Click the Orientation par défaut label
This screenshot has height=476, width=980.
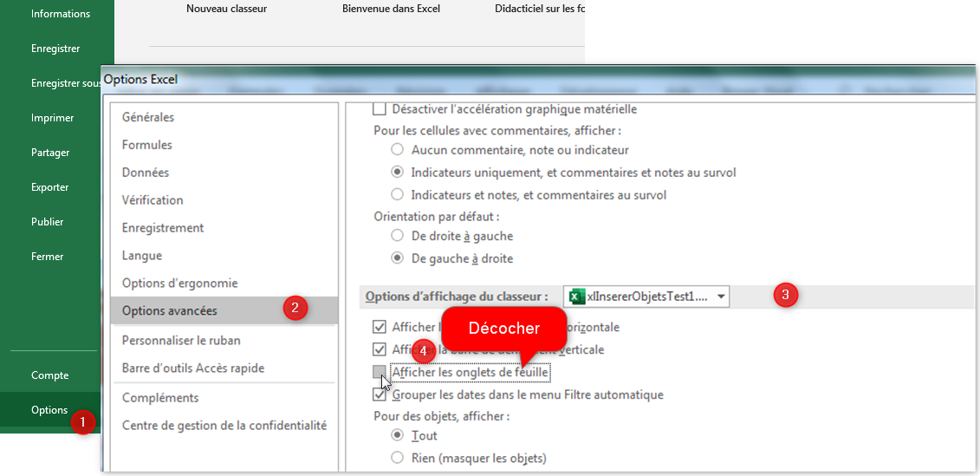click(x=437, y=217)
